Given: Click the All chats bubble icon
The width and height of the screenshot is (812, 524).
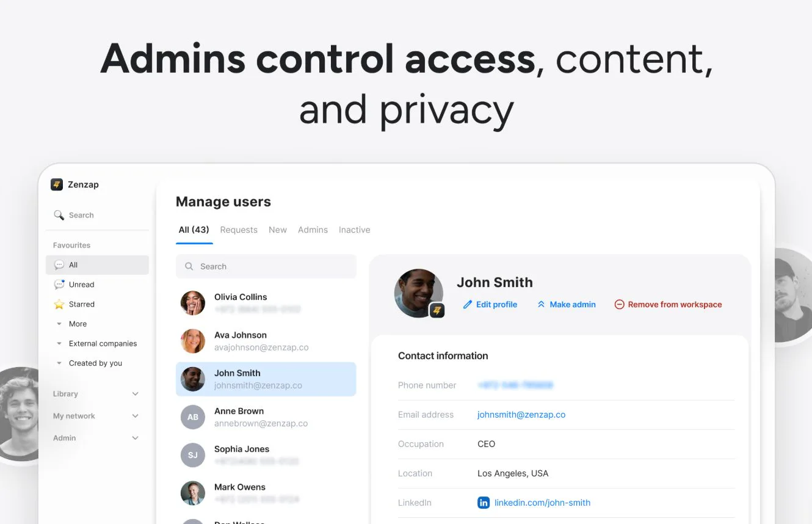Looking at the screenshot, I should tap(59, 265).
